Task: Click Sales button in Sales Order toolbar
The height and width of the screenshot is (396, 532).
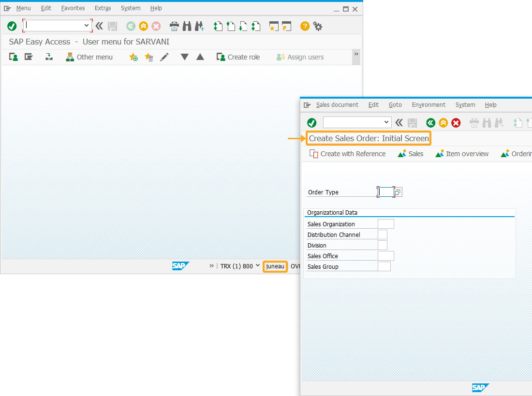Action: point(411,154)
